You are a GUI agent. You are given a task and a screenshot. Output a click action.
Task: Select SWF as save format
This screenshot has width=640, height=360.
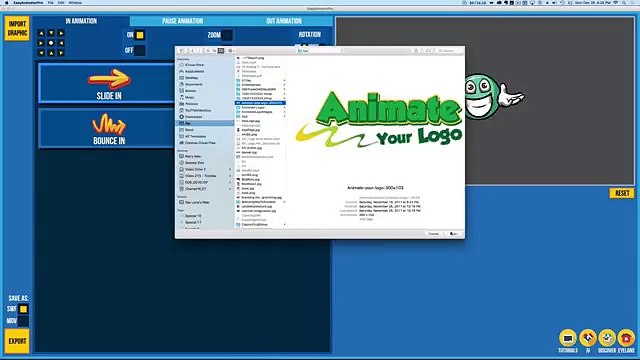click(24, 309)
